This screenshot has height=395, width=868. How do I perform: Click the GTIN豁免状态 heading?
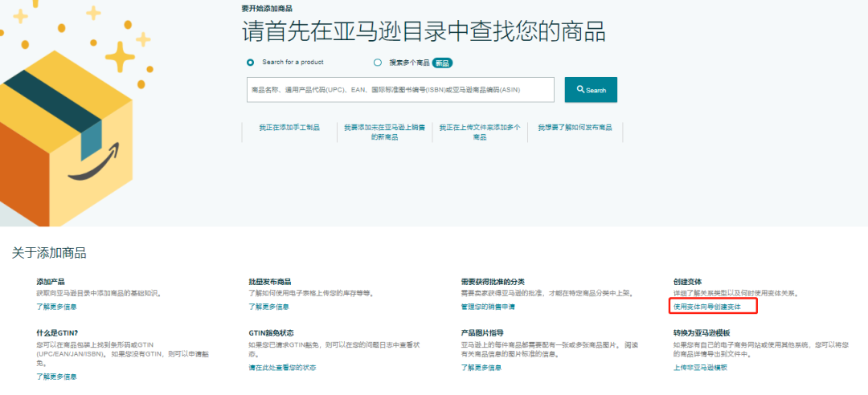[x=272, y=333]
